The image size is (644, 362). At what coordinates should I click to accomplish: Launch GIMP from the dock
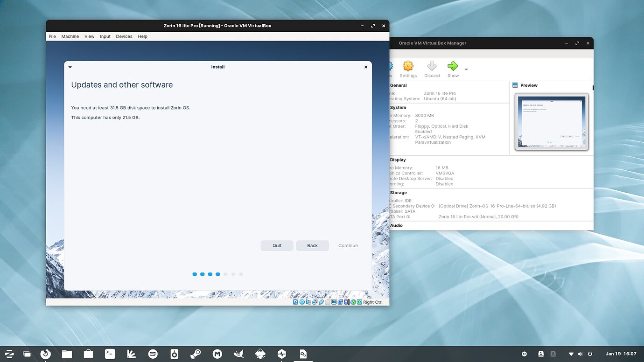pos(238,354)
